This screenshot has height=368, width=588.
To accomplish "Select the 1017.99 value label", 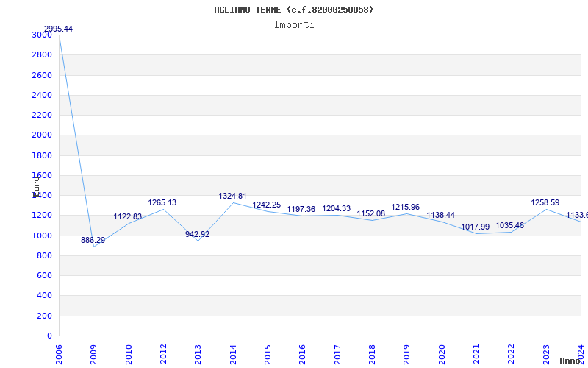I will point(475,227).
